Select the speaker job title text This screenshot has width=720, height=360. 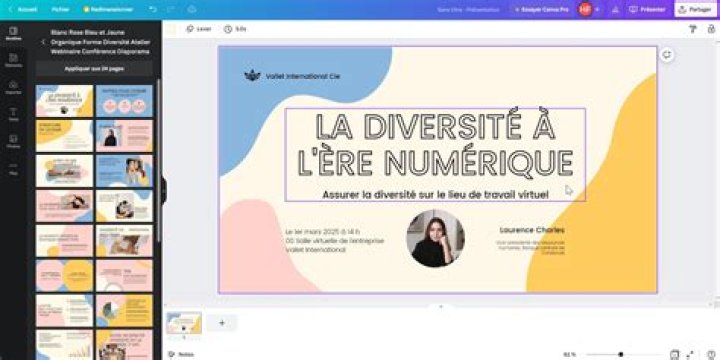530,247
